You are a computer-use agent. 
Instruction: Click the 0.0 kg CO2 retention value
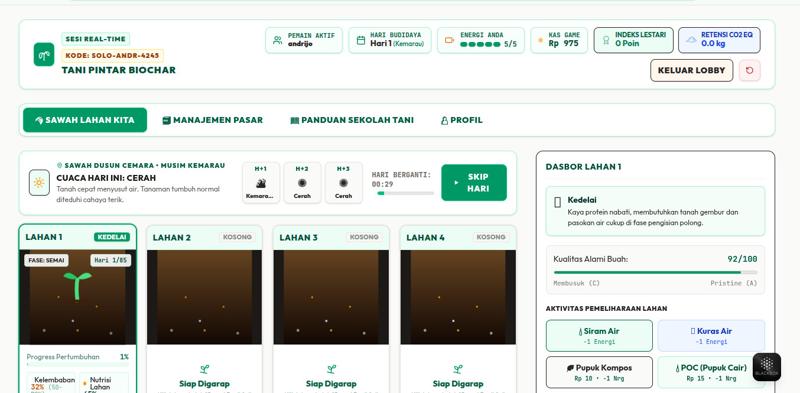pyautogui.click(x=713, y=44)
